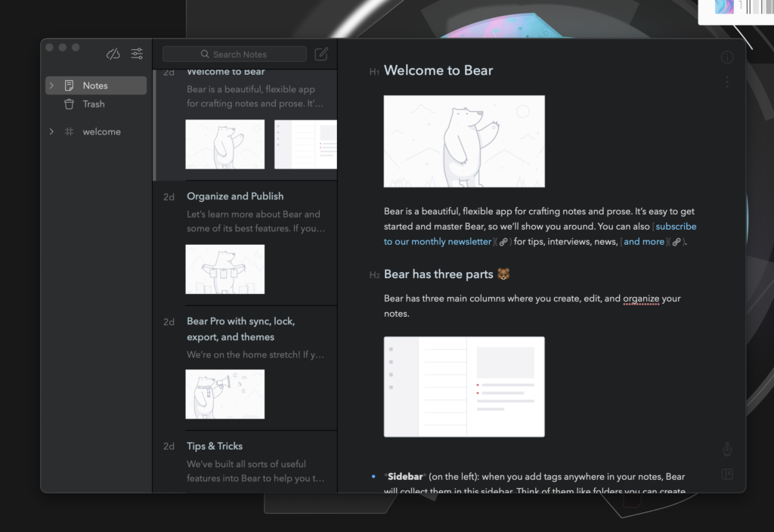This screenshot has height=532, width=774.
Task: Click the pen nib style icon bottom right
Action: (726, 448)
